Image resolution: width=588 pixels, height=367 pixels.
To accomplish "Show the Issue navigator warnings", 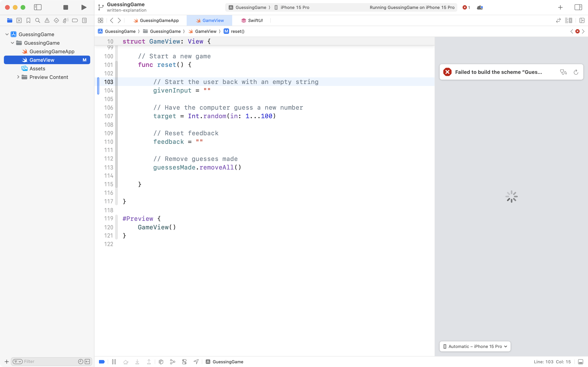I will 47,20.
